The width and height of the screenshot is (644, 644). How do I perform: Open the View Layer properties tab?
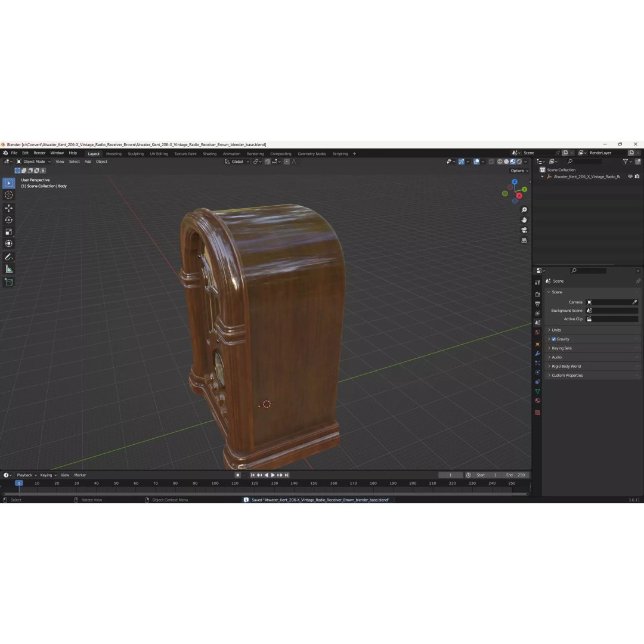537,314
